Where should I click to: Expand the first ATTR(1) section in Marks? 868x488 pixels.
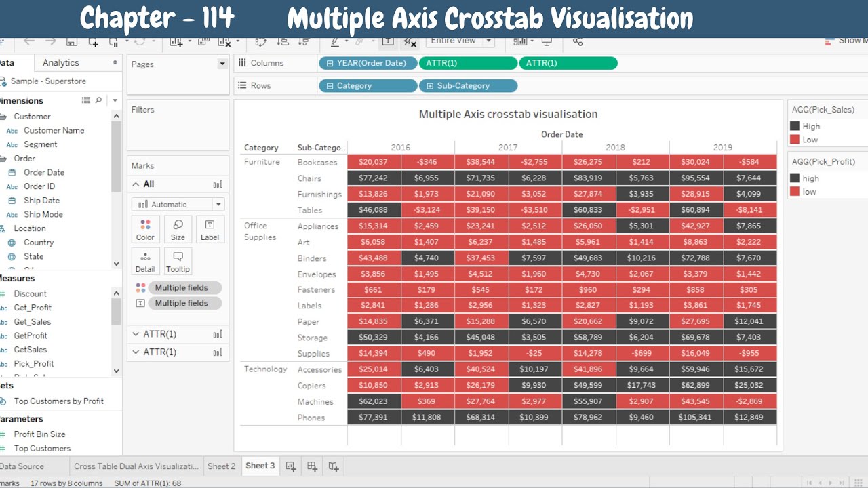pyautogui.click(x=136, y=333)
